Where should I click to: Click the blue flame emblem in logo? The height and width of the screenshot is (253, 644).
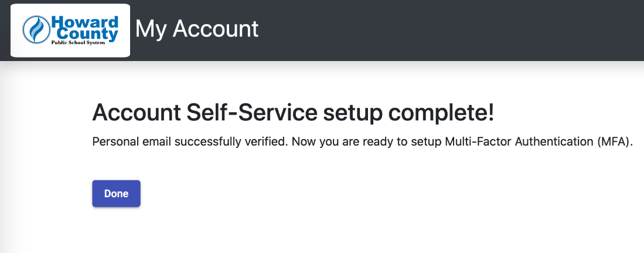click(36, 30)
